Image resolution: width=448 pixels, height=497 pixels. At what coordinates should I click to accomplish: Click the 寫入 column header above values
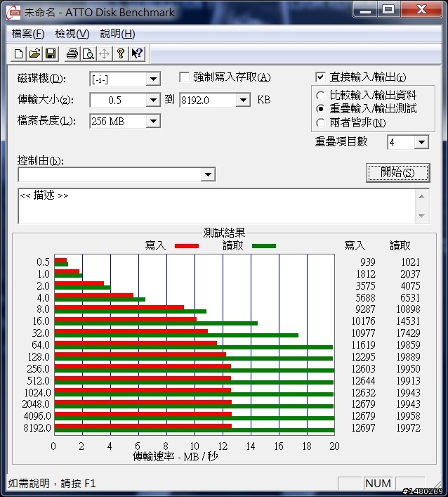355,245
